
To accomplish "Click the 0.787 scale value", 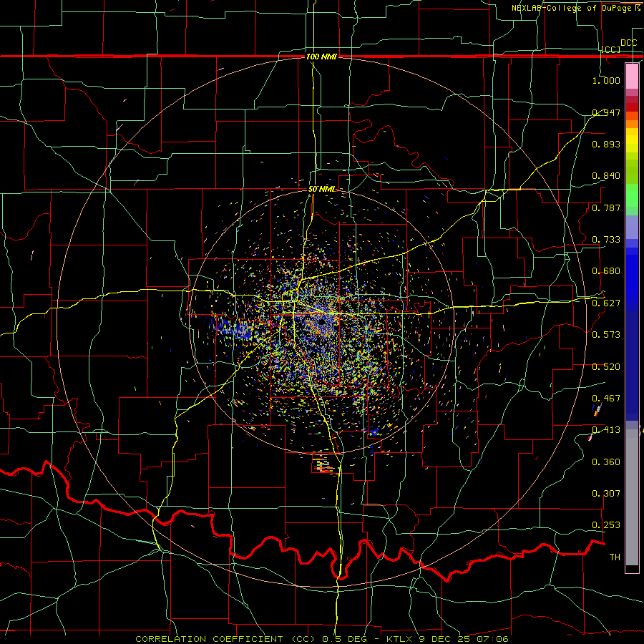I will point(606,208).
